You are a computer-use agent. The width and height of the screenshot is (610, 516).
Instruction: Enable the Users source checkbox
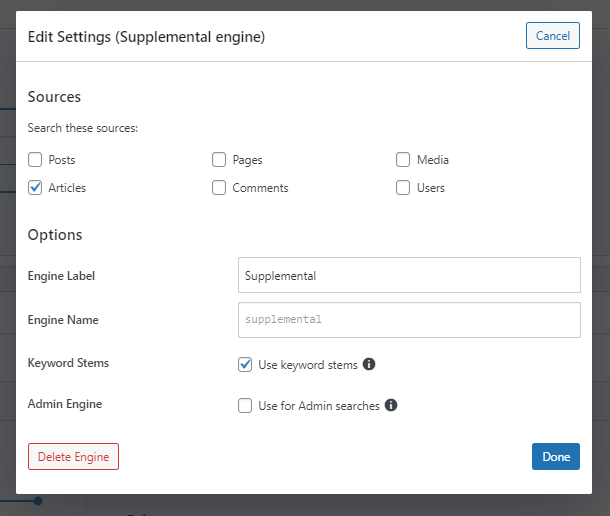(x=403, y=188)
